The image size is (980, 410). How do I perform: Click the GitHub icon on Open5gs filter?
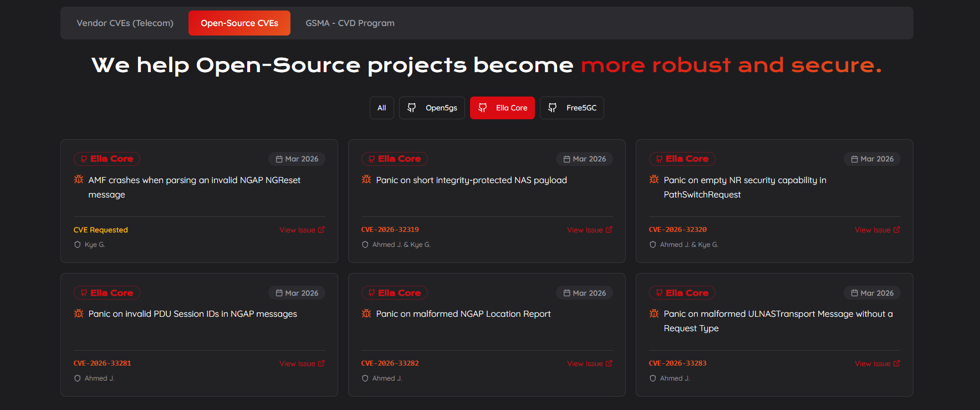(x=411, y=108)
